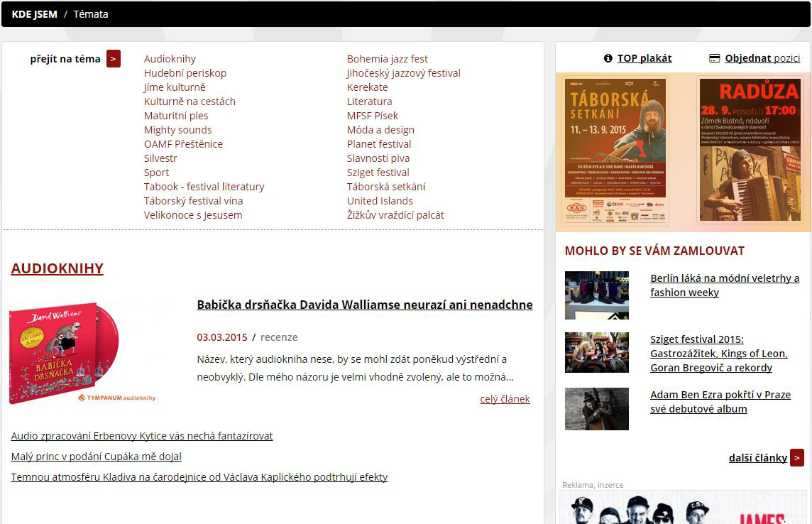Click the Babička drsňačka audiobook cover image
This screenshot has width=812, height=524.
tap(83, 353)
